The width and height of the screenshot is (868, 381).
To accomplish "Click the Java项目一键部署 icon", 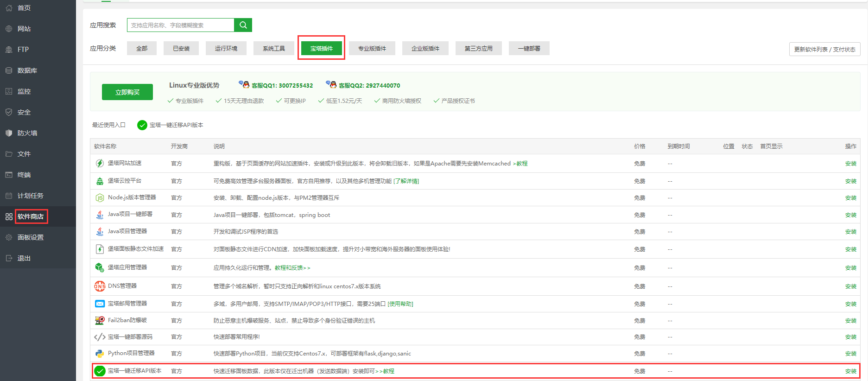I will click(x=100, y=215).
